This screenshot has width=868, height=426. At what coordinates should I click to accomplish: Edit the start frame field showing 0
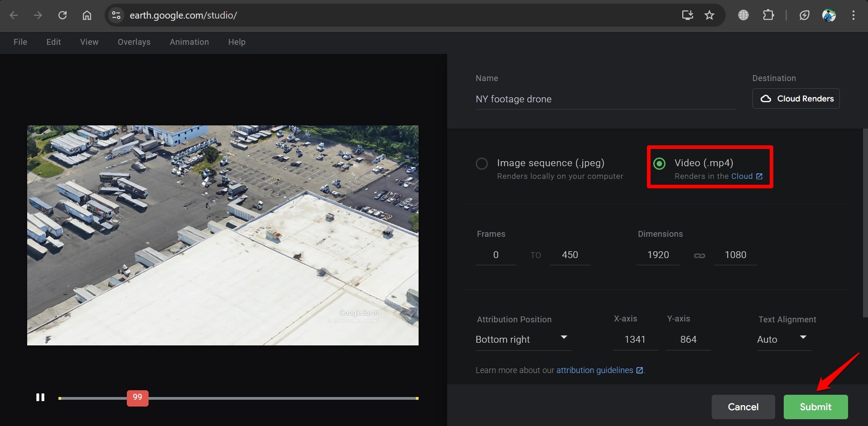tap(496, 255)
